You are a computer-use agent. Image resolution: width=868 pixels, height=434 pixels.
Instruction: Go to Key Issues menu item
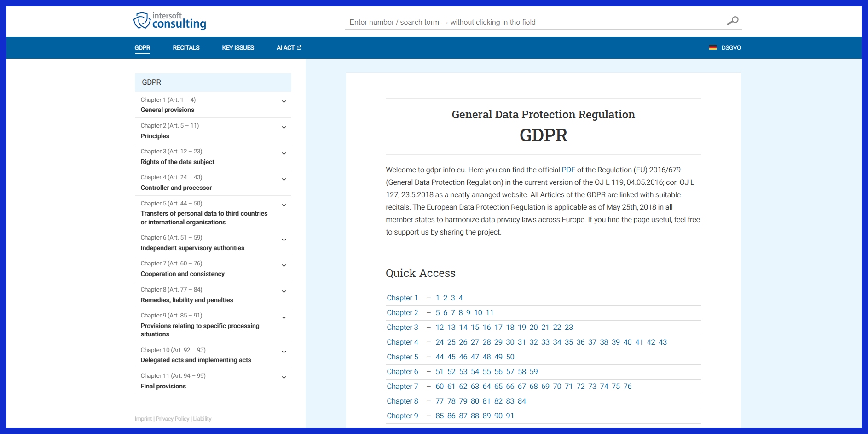coord(237,47)
